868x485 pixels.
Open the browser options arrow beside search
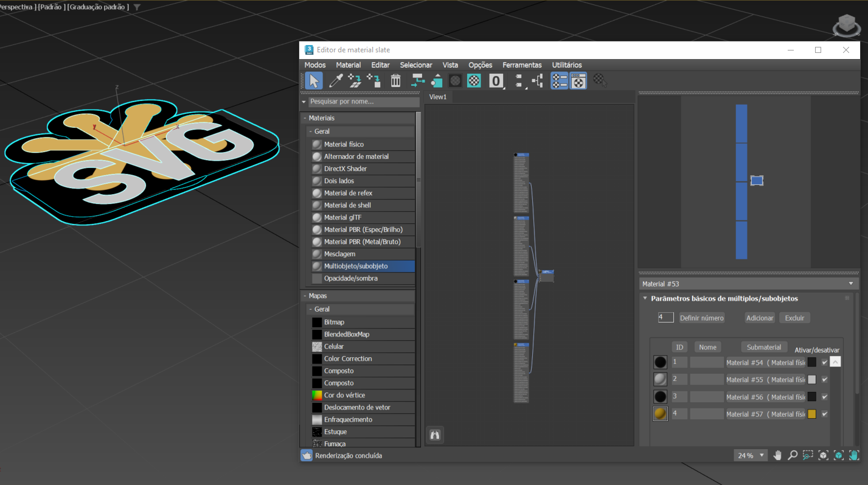coord(304,102)
